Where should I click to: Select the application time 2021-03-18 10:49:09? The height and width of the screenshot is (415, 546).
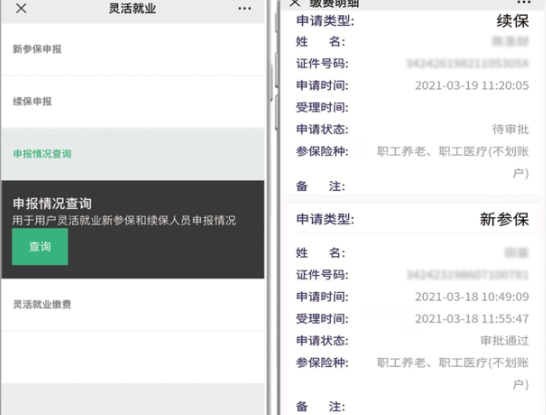click(x=472, y=297)
